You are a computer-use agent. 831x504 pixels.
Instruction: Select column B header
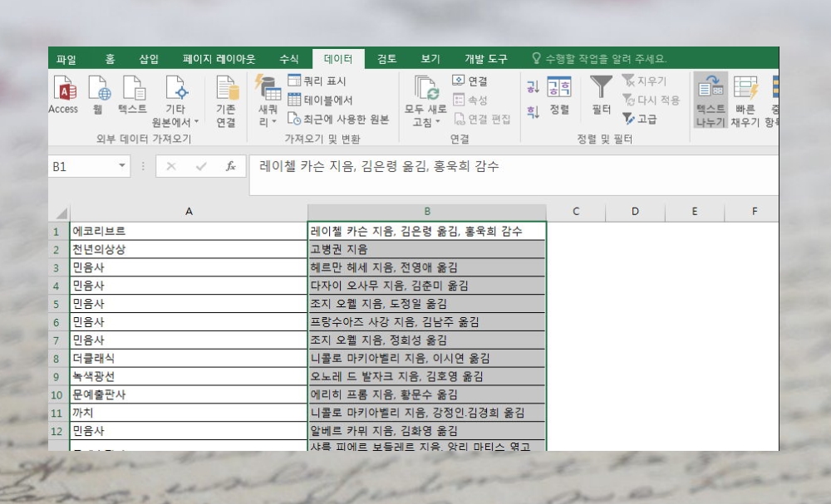pyautogui.click(x=427, y=212)
